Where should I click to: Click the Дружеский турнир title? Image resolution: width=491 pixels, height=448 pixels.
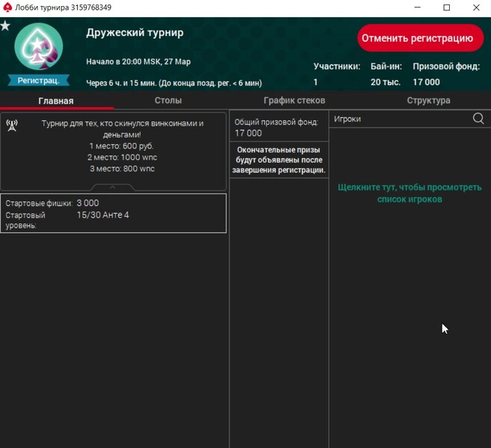[135, 33]
